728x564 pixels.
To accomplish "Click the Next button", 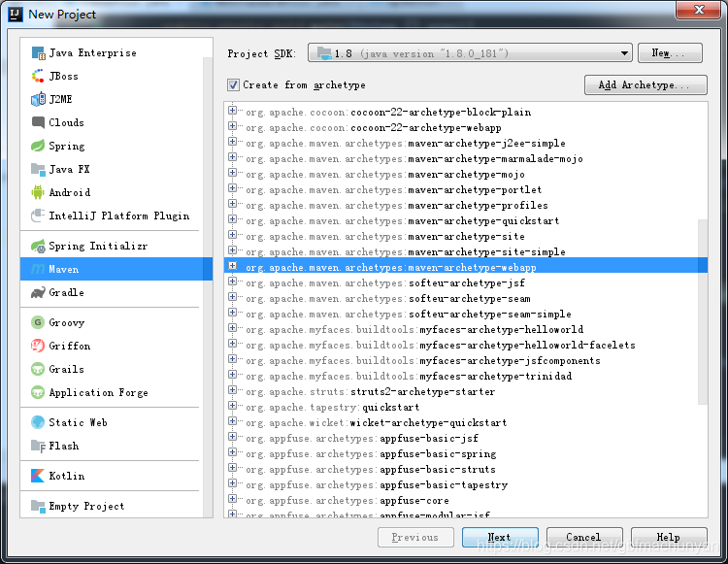I will click(x=500, y=537).
